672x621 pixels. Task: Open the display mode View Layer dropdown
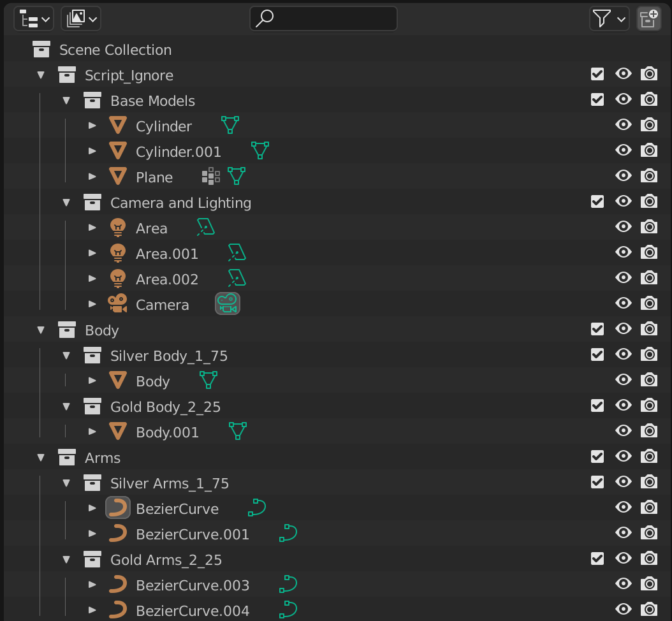(x=81, y=19)
